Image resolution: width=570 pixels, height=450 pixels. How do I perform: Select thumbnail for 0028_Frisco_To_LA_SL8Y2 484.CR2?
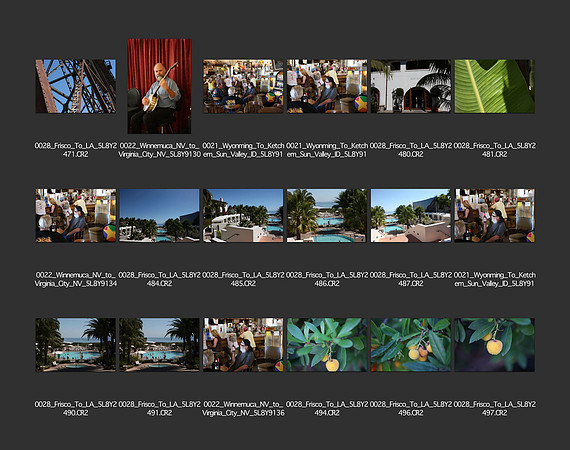coord(159,215)
